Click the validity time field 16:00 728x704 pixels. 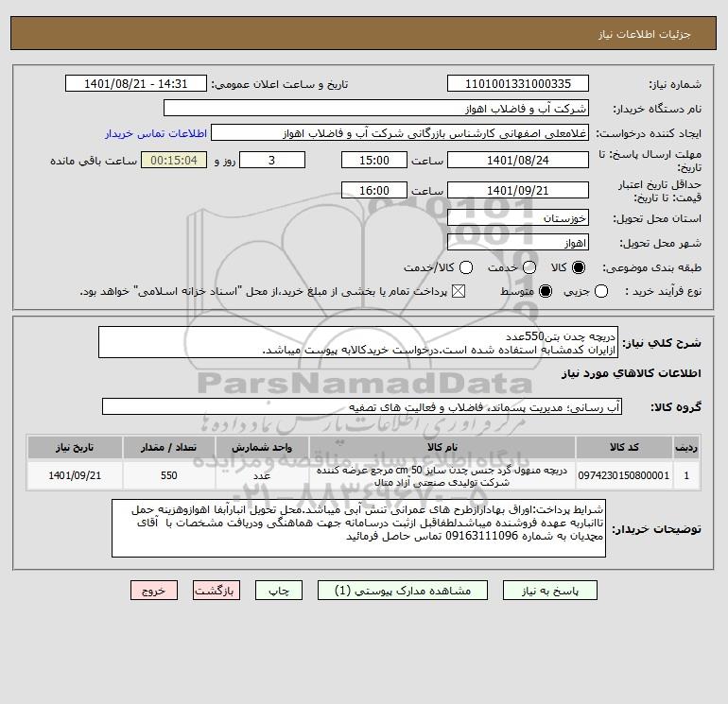374,190
